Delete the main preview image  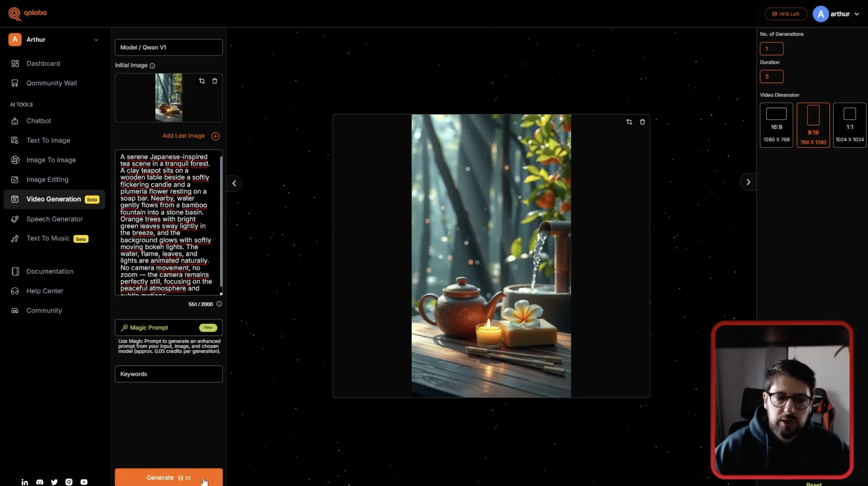643,122
